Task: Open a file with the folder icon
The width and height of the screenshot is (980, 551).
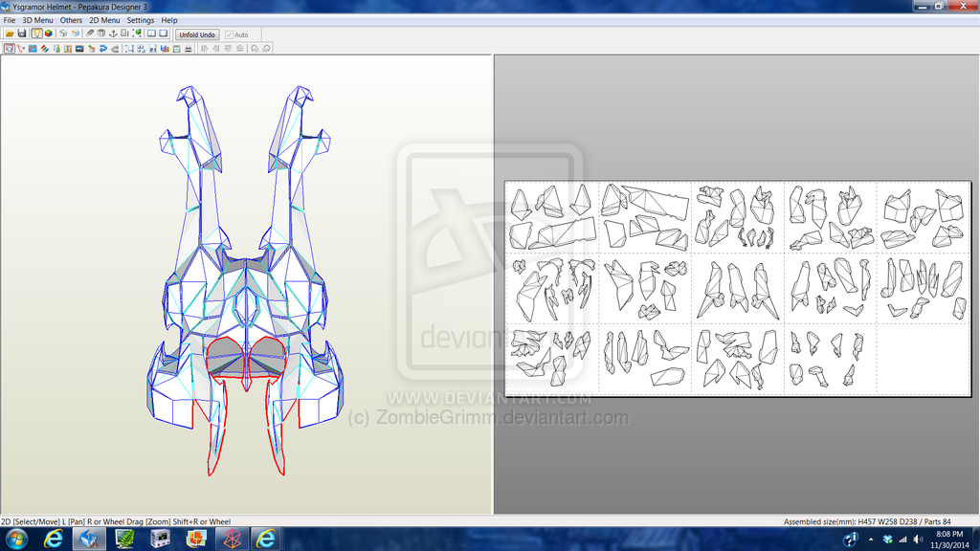Action: (10, 33)
